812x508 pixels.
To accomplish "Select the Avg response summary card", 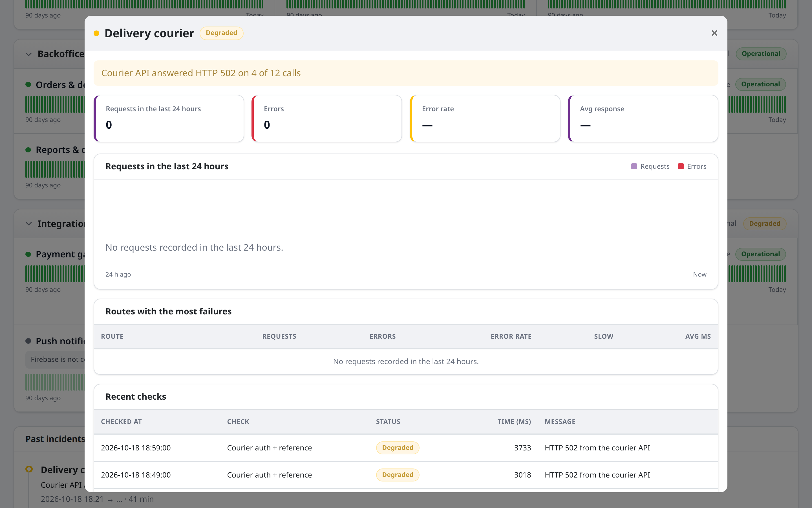I will pyautogui.click(x=643, y=119).
